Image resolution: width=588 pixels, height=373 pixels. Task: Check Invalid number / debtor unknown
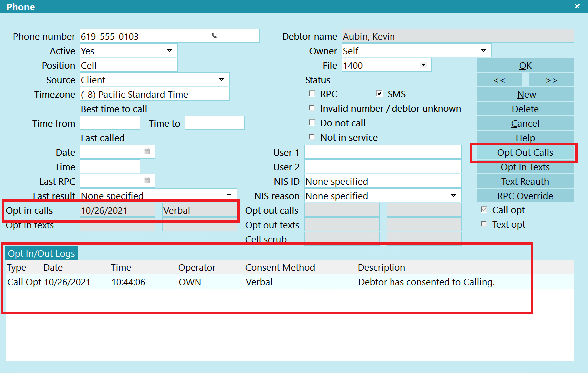pos(312,108)
